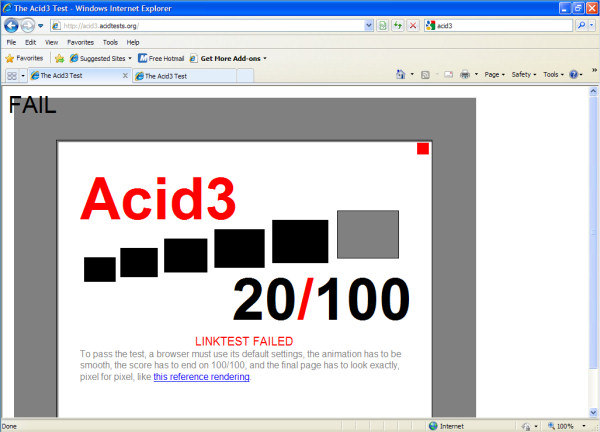Click the LINKTEST FAILED text
Image resolution: width=600 pixels, height=432 pixels.
[x=244, y=341]
